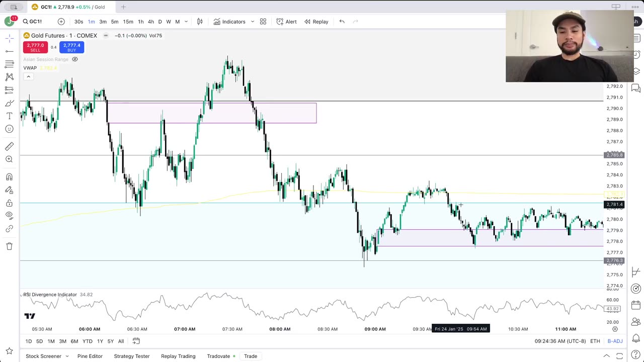Open the Fibonacci retracement tools
The width and height of the screenshot is (644, 362).
pos(10,64)
